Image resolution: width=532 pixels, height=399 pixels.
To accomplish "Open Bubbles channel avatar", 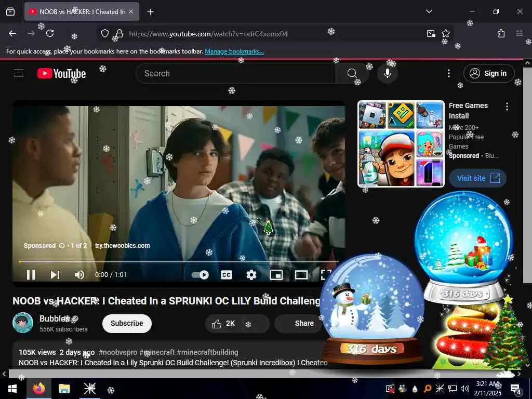I will (23, 323).
